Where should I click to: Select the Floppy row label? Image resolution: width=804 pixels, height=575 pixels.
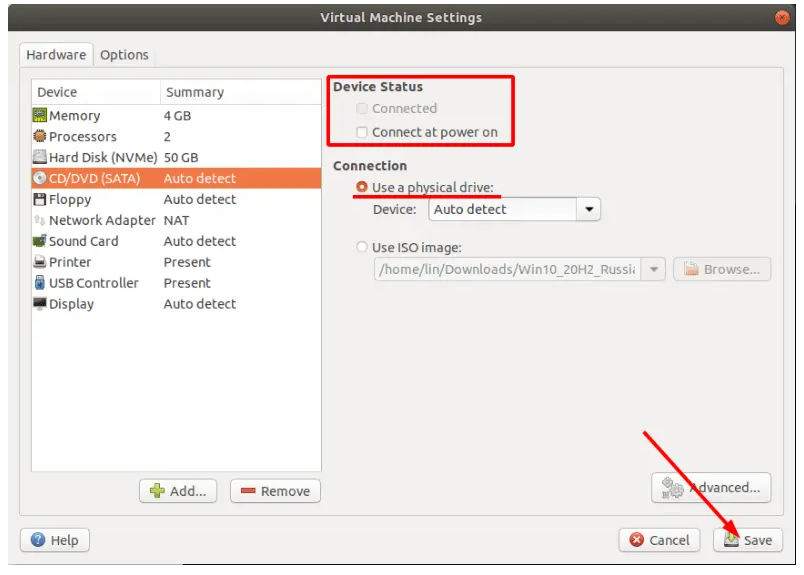coord(70,200)
